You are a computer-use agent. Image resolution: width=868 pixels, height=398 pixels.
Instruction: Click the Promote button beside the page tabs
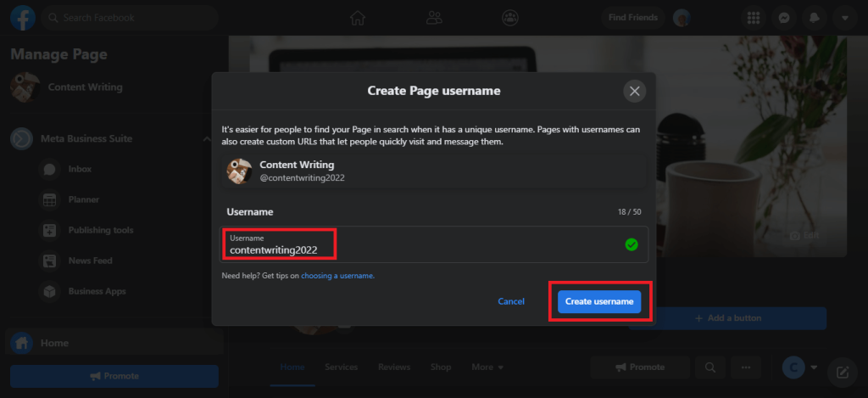639,367
